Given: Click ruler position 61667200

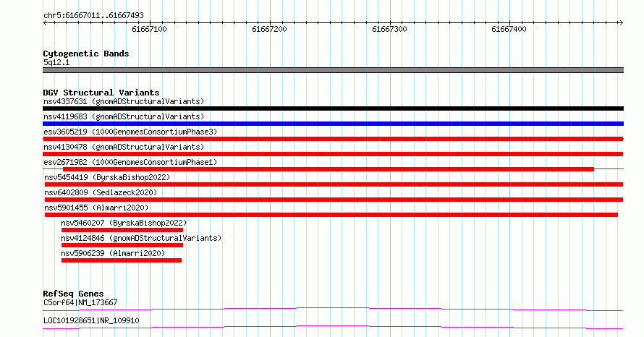Looking at the screenshot, I should pyautogui.click(x=269, y=29).
